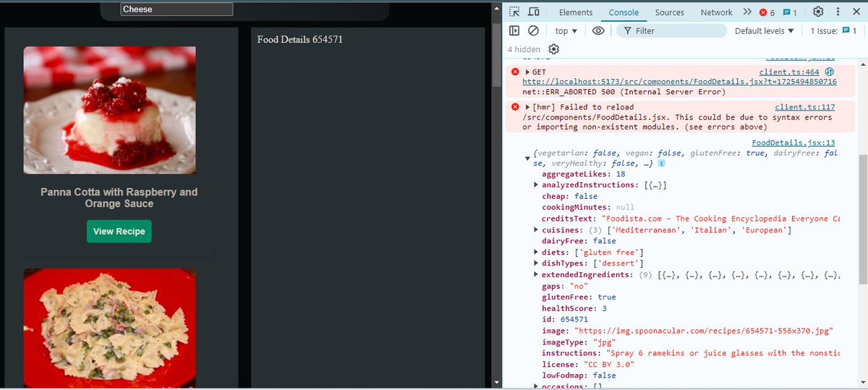Screen dimensions: 868x390
Task: Expand the dishTypes array
Action: click(535, 263)
